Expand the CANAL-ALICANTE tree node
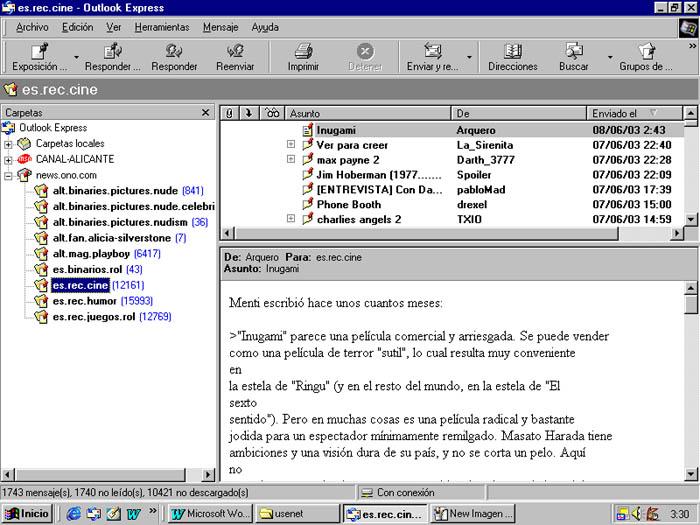The height and width of the screenshot is (525, 700). [8, 160]
